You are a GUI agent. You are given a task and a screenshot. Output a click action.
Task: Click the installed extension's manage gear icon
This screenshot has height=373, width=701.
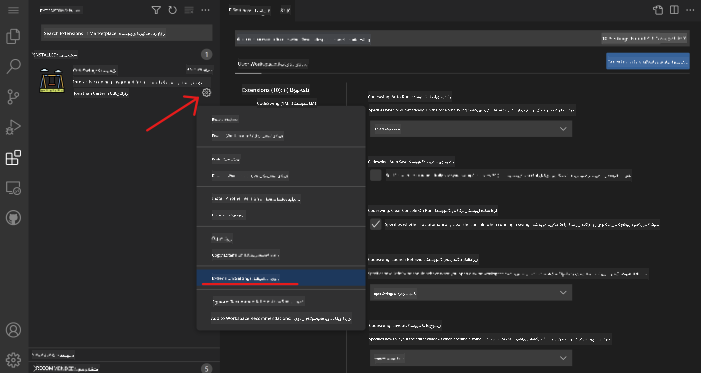[206, 93]
